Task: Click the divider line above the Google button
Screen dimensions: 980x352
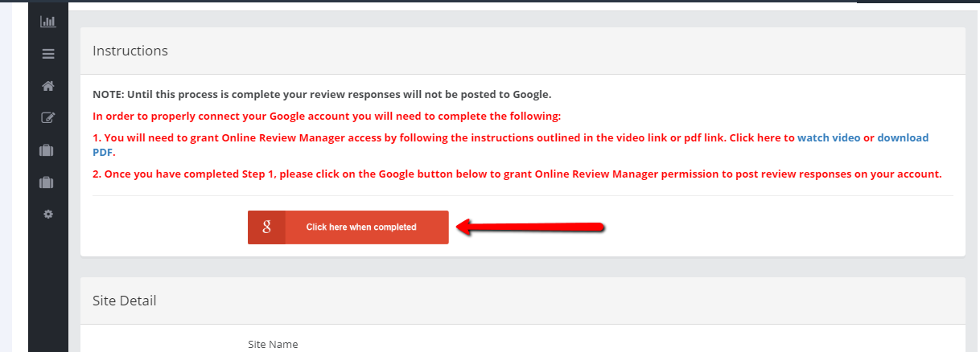Action: point(522,195)
